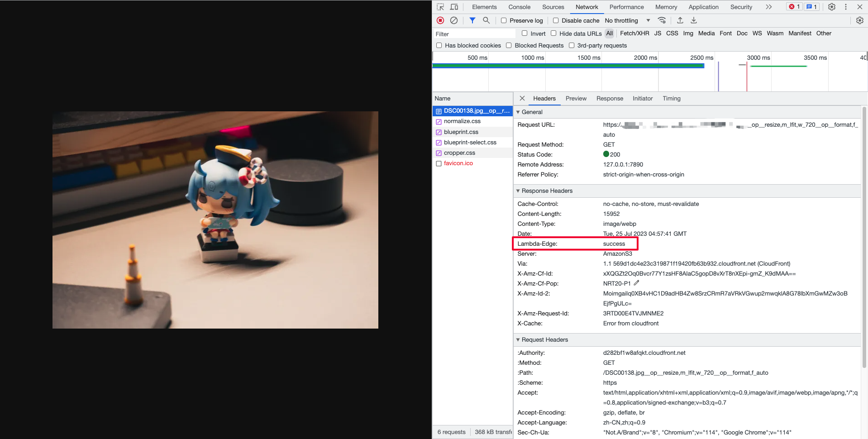Check 3rd-party requests
Viewport: 868px width, 439px height.
(x=572, y=45)
